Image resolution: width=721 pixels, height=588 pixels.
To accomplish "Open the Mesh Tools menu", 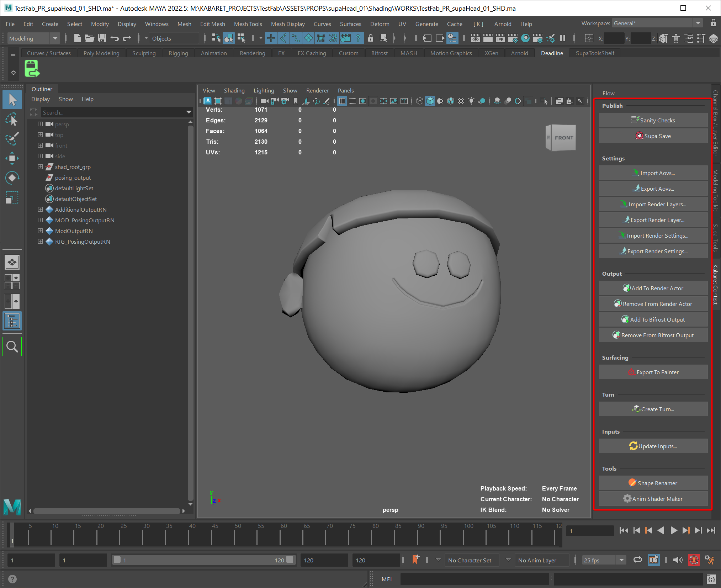I will pos(248,24).
